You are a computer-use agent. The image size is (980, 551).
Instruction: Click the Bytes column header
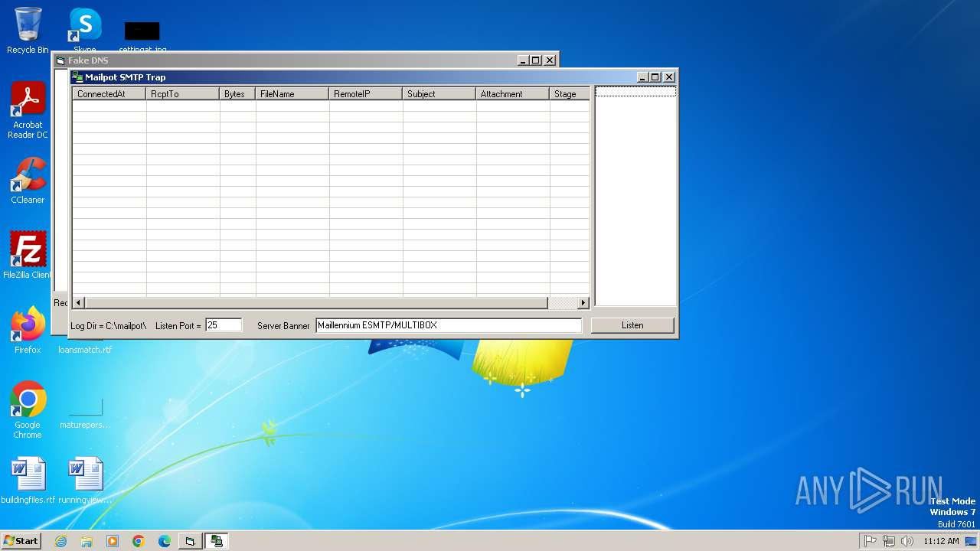pyautogui.click(x=237, y=93)
